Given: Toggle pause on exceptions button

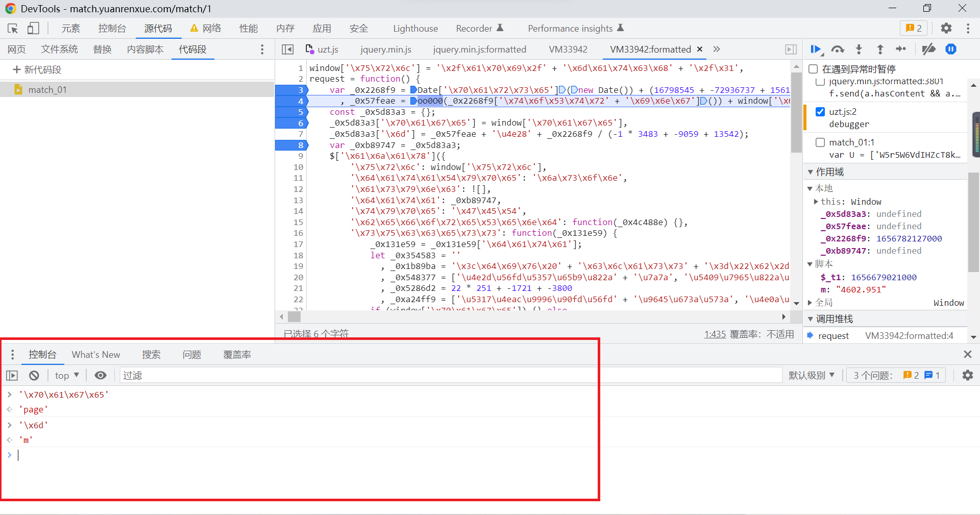Looking at the screenshot, I should (951, 50).
